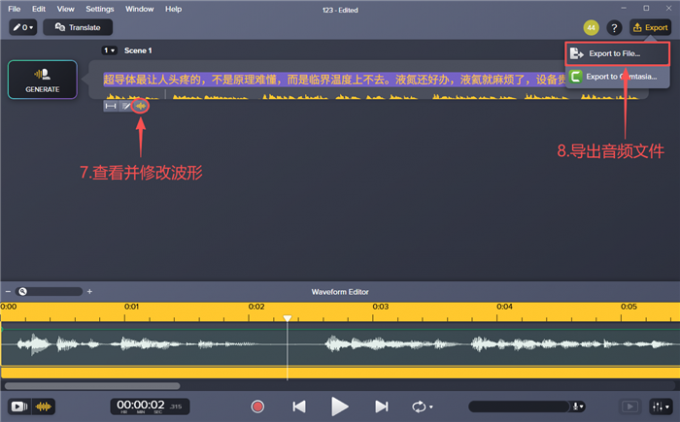Image resolution: width=680 pixels, height=422 pixels.
Task: Open waveform editor icon under script
Action: pos(140,106)
